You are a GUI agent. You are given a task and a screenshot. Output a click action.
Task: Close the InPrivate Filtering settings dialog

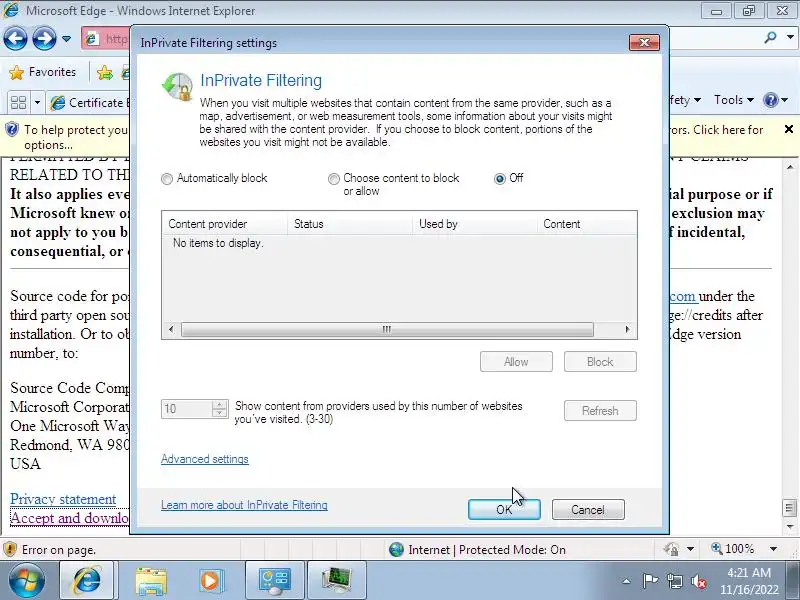pyautogui.click(x=644, y=42)
